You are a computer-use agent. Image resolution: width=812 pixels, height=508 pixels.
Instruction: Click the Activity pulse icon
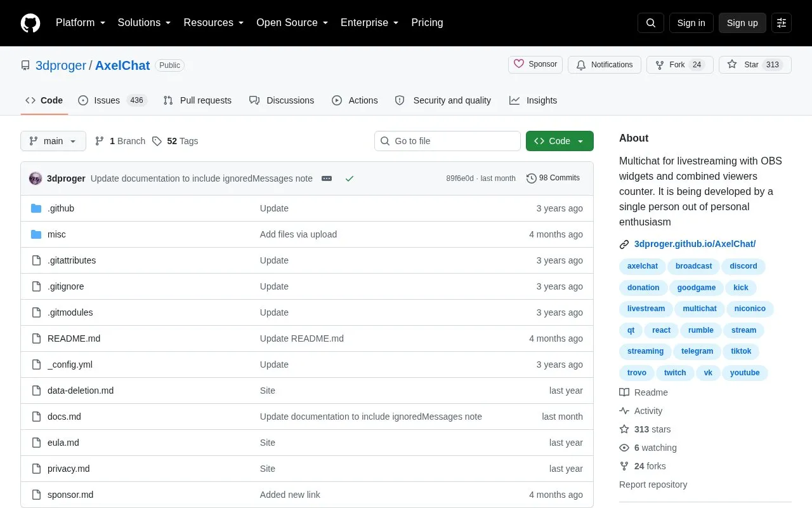tap(624, 411)
